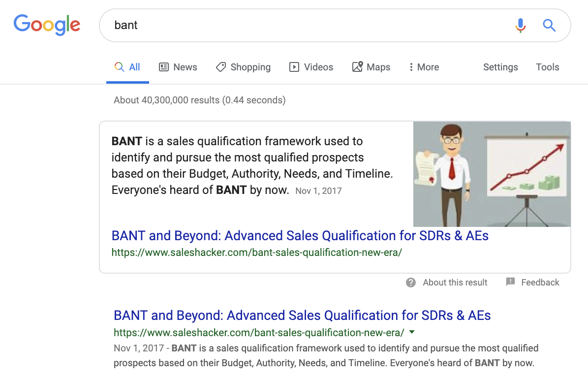Open dropdown arrow next to saleshacker URL
This screenshot has height=378, width=588.
[412, 332]
